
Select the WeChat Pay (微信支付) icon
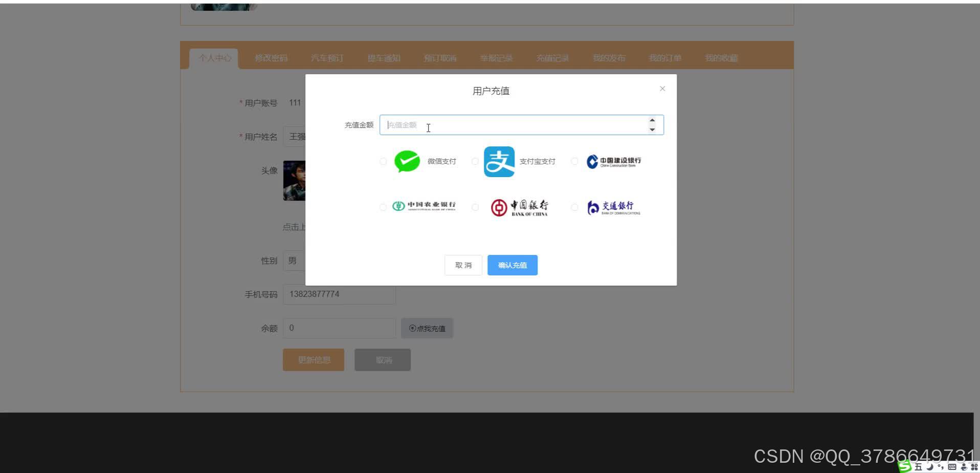pos(407,161)
